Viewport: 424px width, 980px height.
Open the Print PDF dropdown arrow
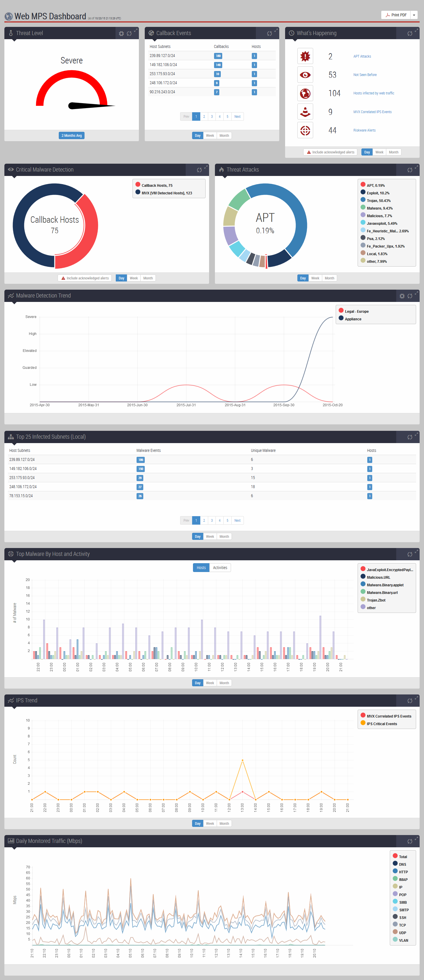[414, 15]
